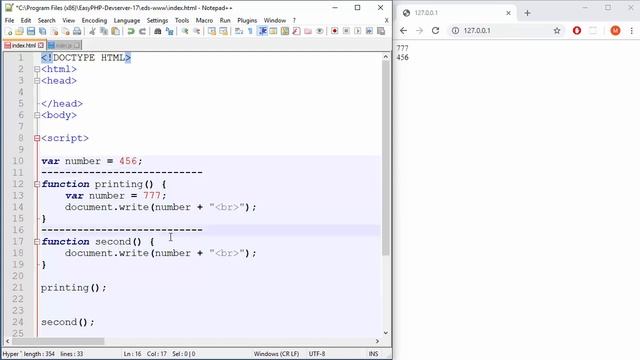Click the Copy icon in the toolbar

[x=104, y=31]
